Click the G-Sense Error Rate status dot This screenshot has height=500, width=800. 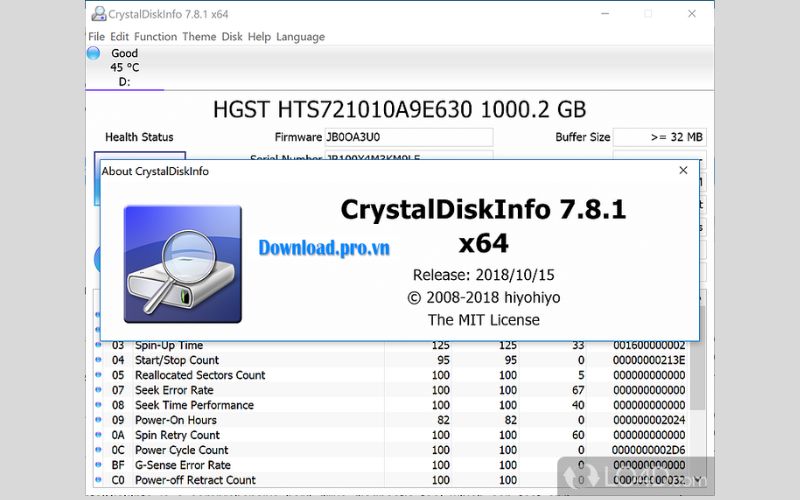point(98,465)
